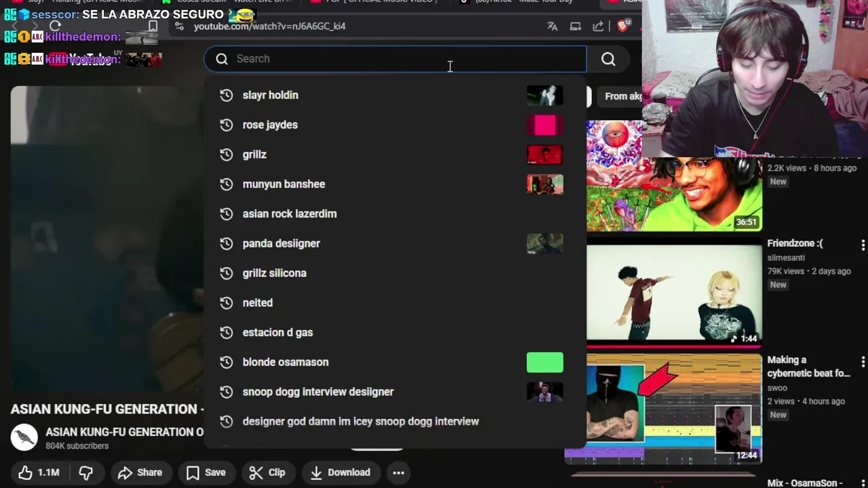Click the video player area

point(107,237)
